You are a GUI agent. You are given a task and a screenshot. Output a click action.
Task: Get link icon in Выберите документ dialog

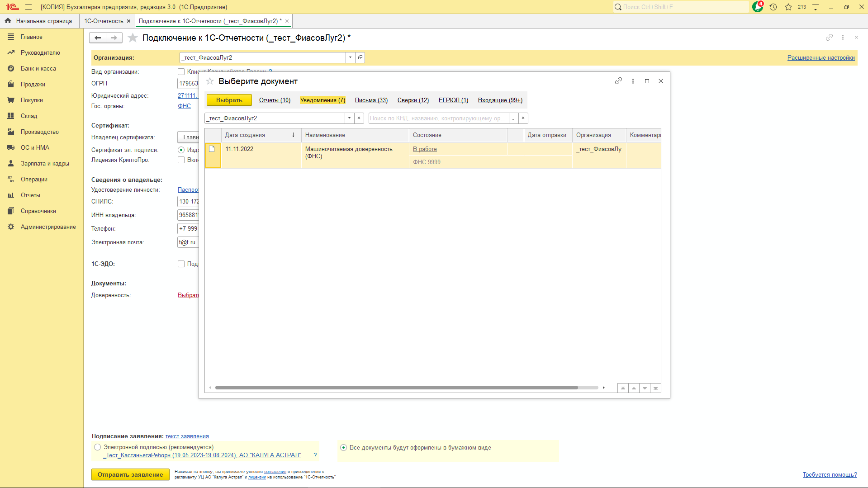(618, 81)
